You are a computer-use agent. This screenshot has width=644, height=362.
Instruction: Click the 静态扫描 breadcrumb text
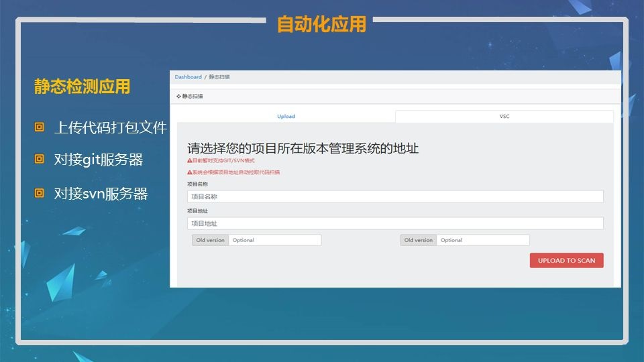pyautogui.click(x=219, y=77)
